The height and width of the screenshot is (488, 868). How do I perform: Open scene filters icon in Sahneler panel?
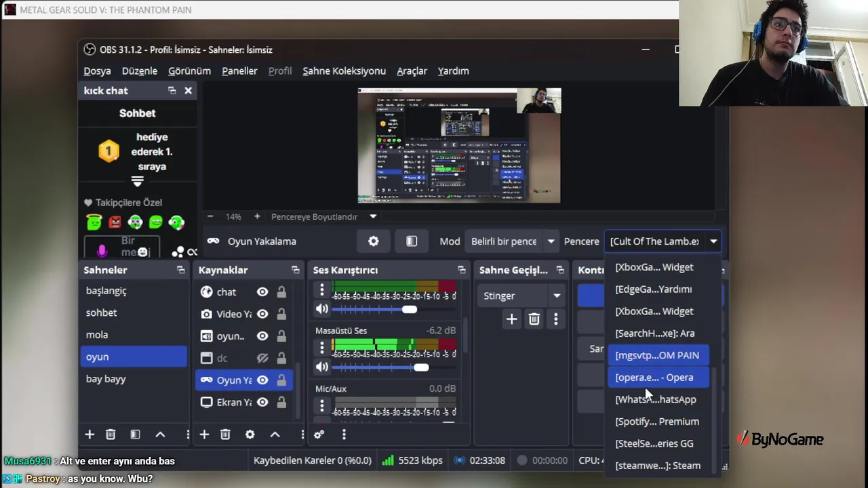click(135, 434)
